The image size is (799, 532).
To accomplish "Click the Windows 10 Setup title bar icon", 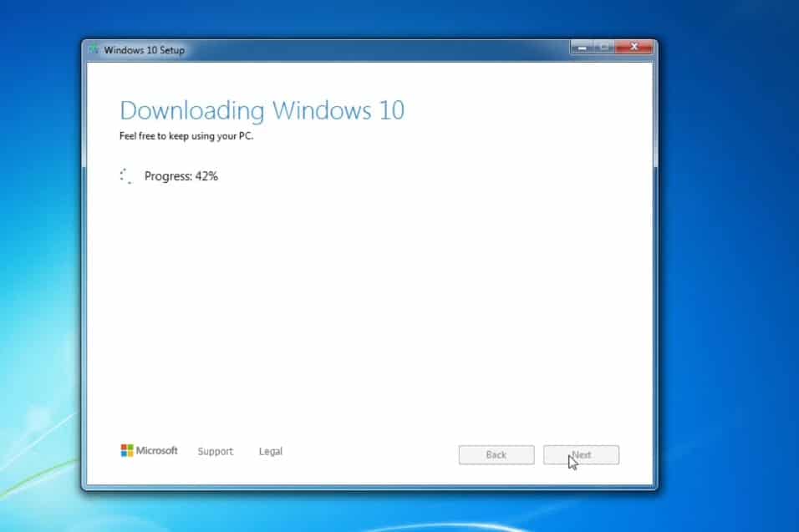I will point(94,49).
